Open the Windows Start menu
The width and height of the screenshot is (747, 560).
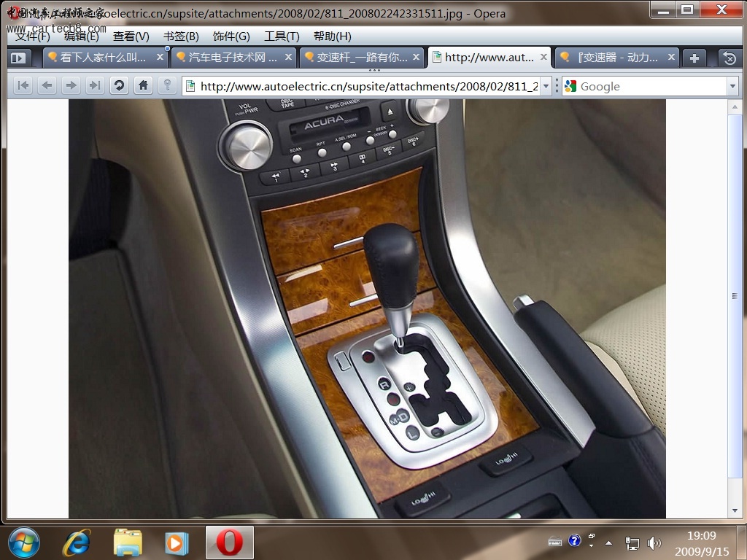[24, 542]
